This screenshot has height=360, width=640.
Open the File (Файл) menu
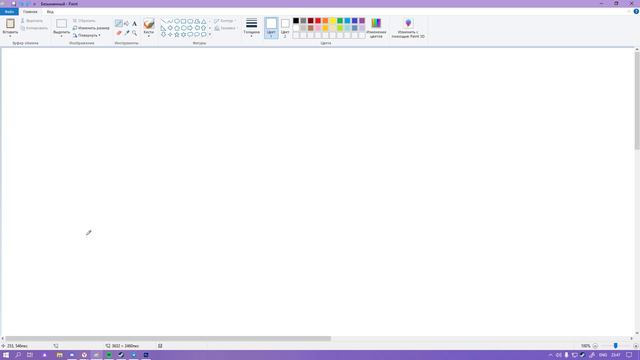point(9,11)
